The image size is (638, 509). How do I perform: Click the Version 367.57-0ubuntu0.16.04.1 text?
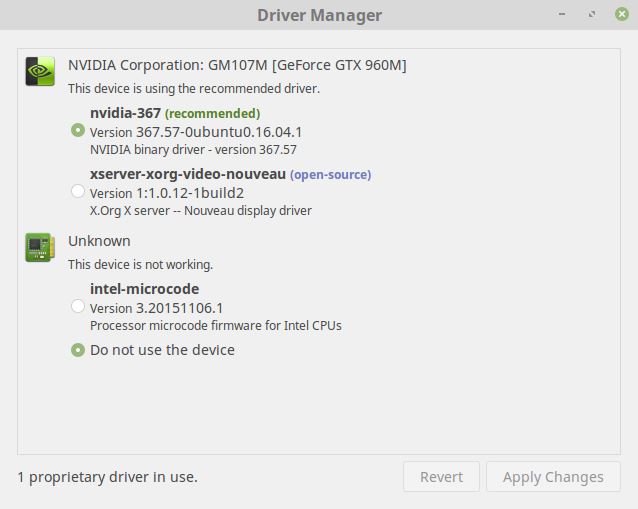click(196, 132)
